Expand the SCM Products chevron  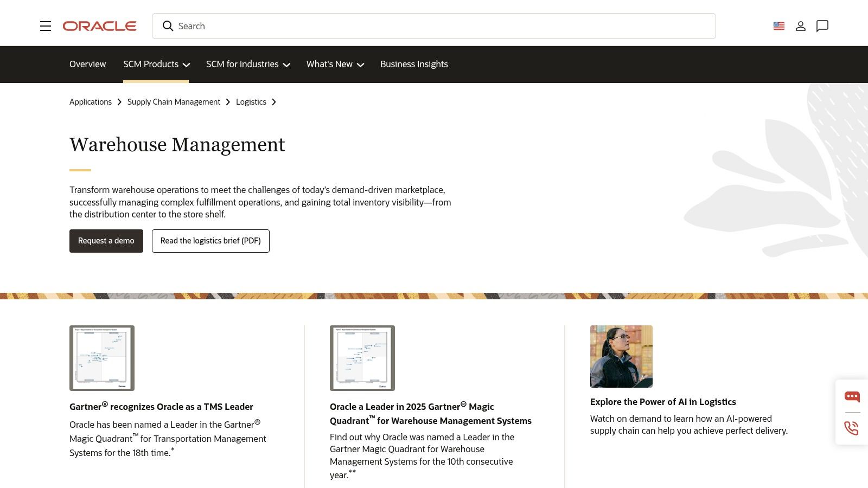coord(186,65)
